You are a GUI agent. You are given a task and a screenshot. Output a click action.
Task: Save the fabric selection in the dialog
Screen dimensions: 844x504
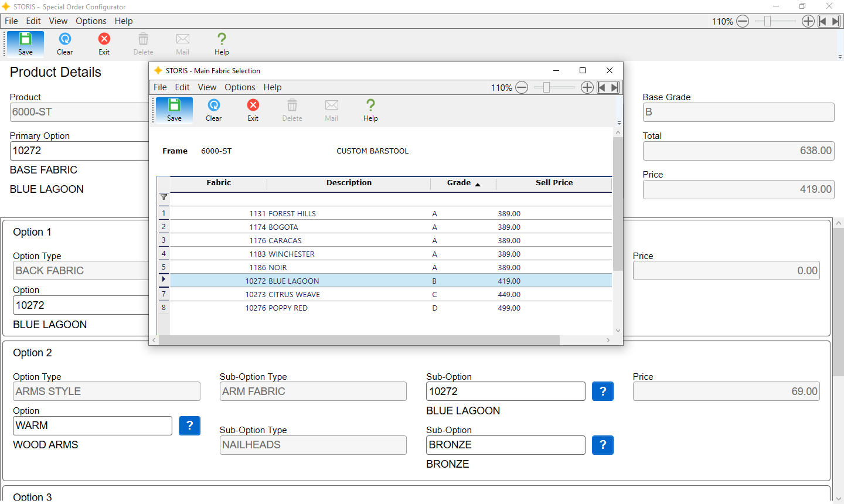pyautogui.click(x=174, y=110)
